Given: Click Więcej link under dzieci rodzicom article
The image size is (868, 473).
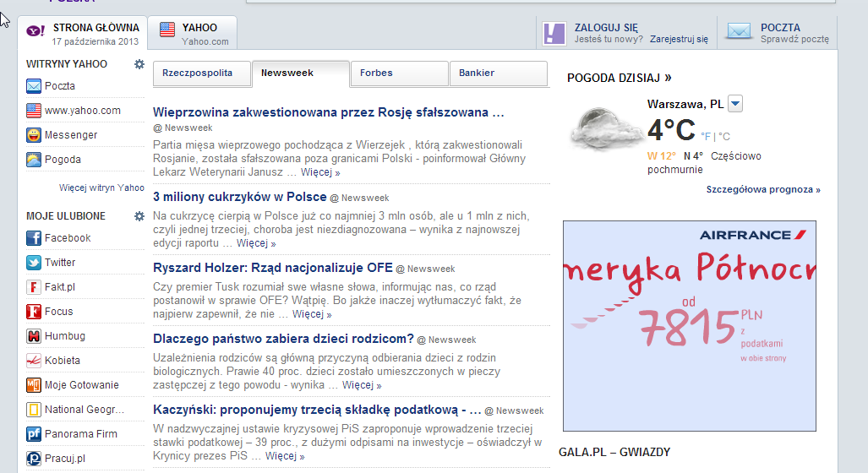Looking at the screenshot, I should pos(362,385).
